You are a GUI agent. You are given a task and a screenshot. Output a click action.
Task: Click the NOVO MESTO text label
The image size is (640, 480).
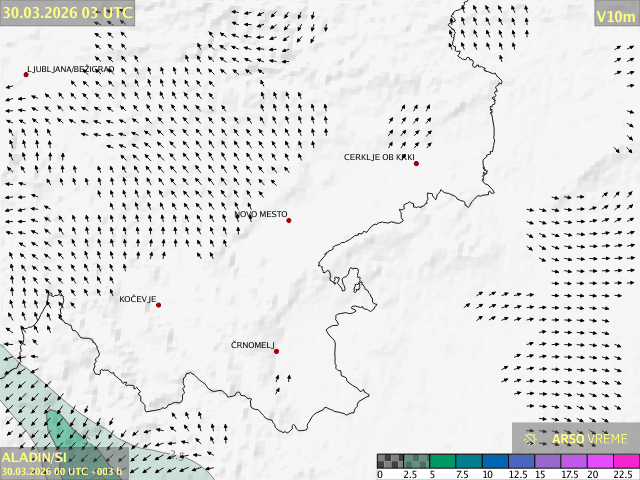click(260, 214)
